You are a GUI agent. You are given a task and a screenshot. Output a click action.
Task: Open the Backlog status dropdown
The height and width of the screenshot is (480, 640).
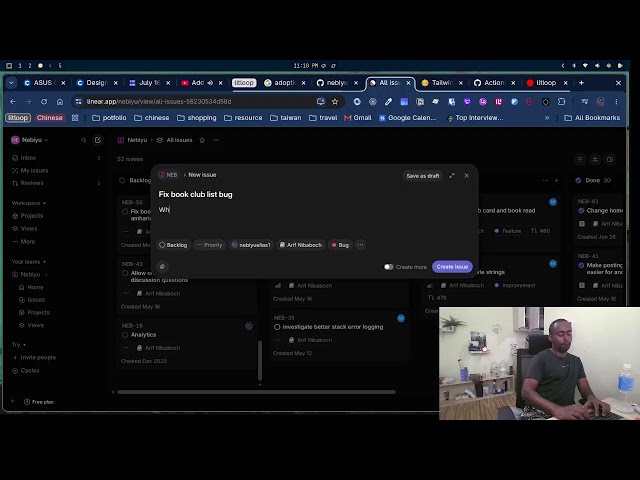point(173,245)
